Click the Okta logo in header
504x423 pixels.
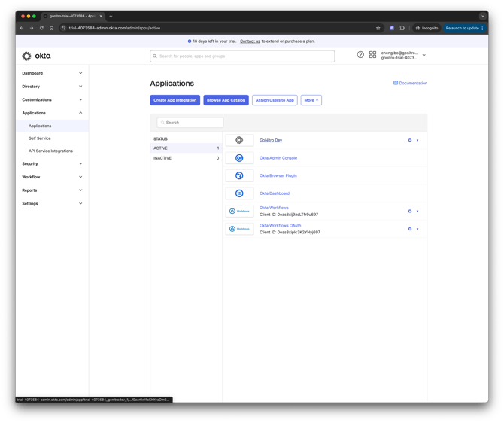point(36,56)
